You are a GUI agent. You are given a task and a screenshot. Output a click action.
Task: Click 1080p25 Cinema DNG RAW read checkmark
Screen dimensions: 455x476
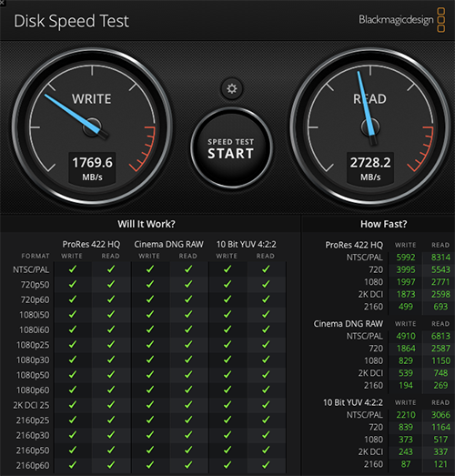point(188,345)
